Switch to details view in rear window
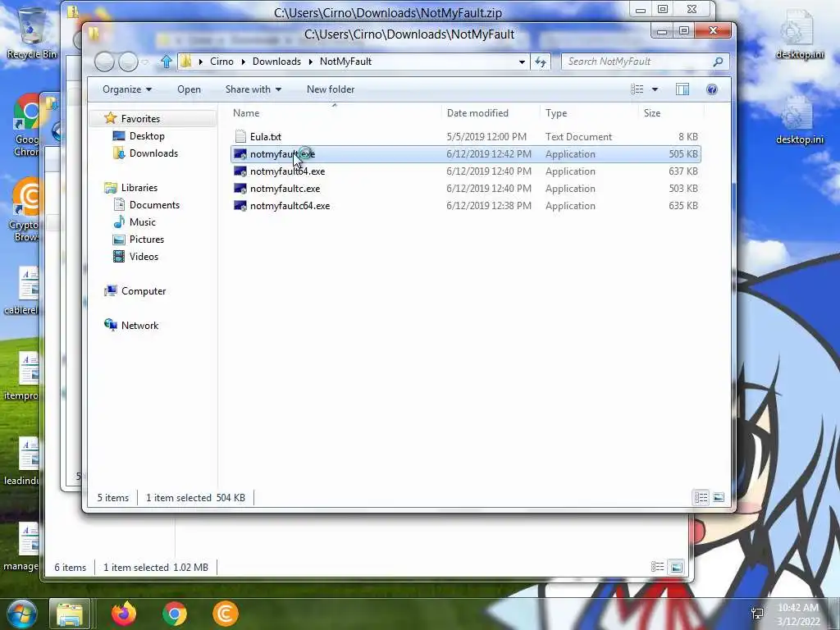840x630 pixels. click(x=658, y=567)
